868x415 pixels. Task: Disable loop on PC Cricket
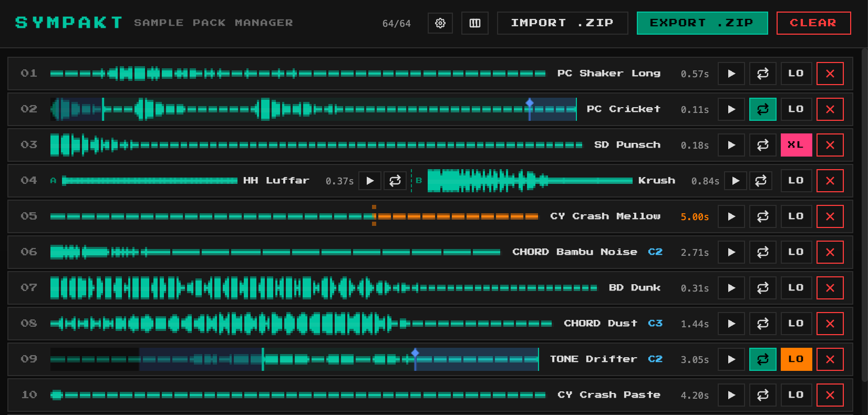click(762, 109)
